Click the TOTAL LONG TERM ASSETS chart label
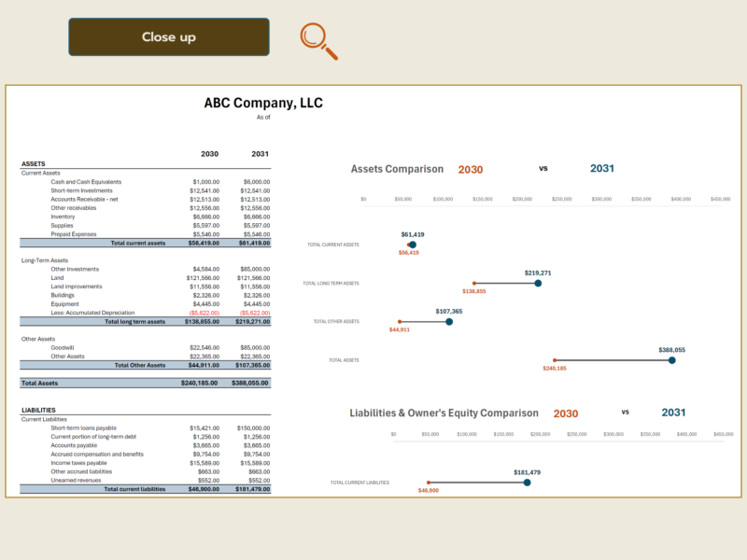The height and width of the screenshot is (560, 747). 331,284
